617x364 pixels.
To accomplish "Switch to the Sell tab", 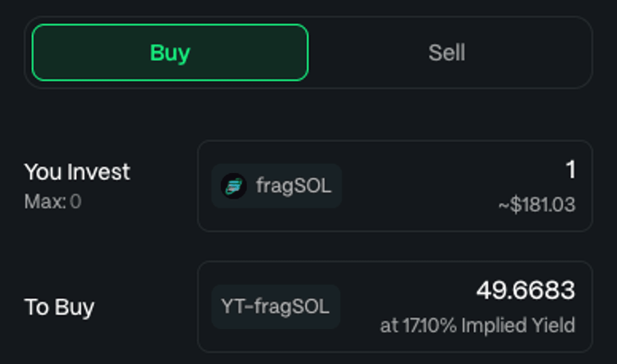I will pos(447,52).
